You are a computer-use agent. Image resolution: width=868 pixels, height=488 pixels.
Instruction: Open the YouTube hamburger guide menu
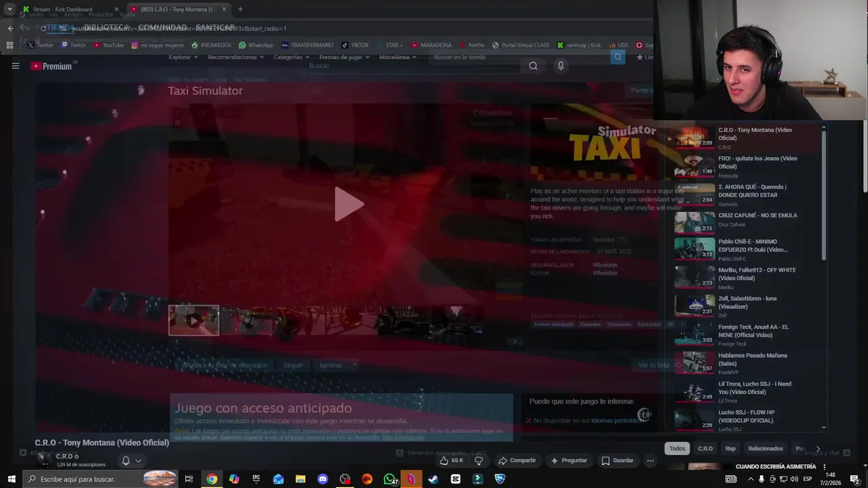tap(16, 66)
